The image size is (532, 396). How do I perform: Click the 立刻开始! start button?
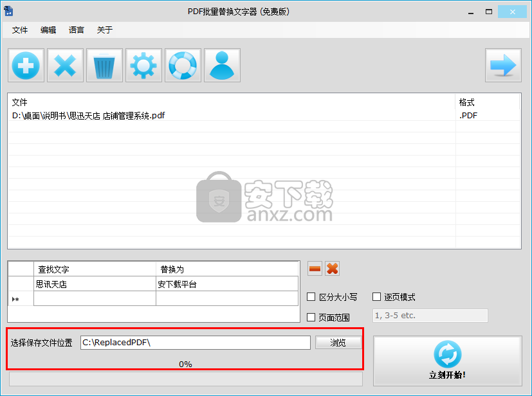tap(448, 361)
